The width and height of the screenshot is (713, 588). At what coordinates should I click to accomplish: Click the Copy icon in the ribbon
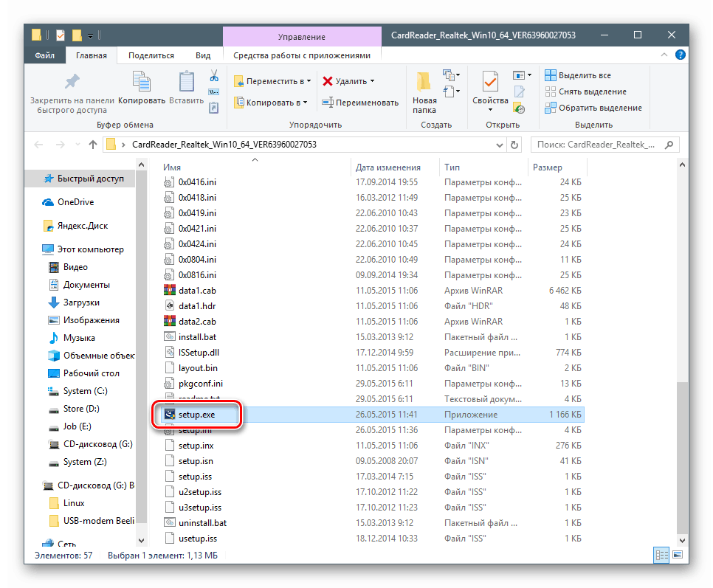(142, 82)
